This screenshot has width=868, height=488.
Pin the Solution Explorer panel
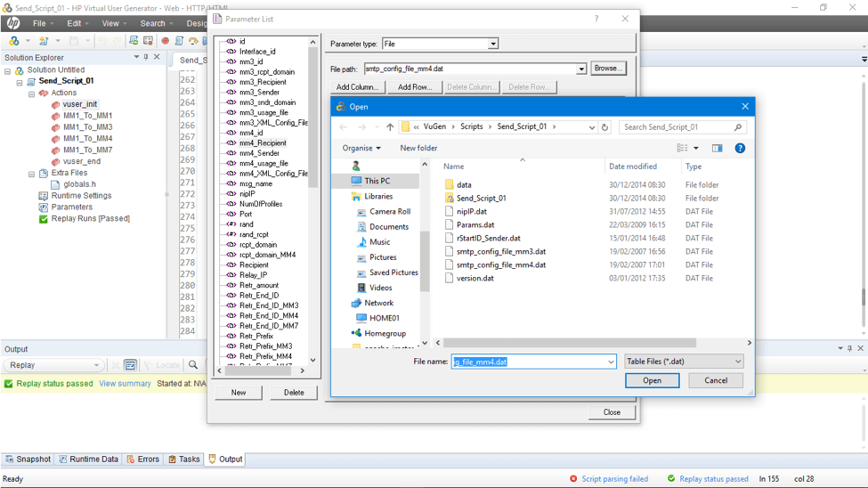[x=147, y=57]
